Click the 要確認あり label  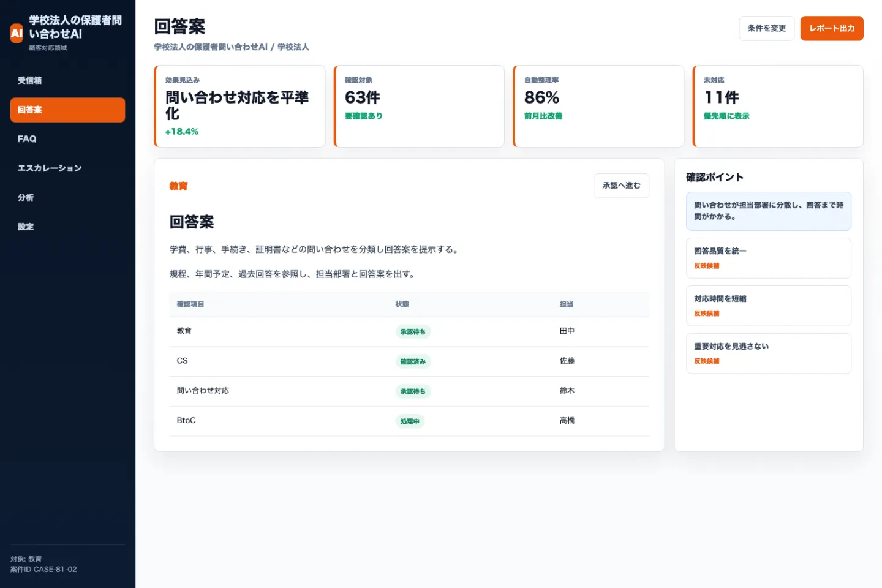363,116
